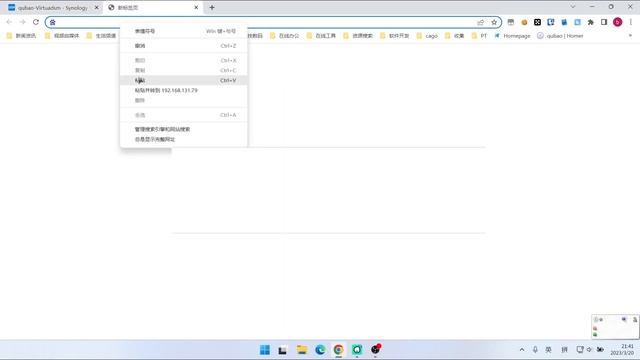The width and height of the screenshot is (640, 360).
Task: Close the qubao-Virtuadsm Synology tab
Action: (96, 8)
